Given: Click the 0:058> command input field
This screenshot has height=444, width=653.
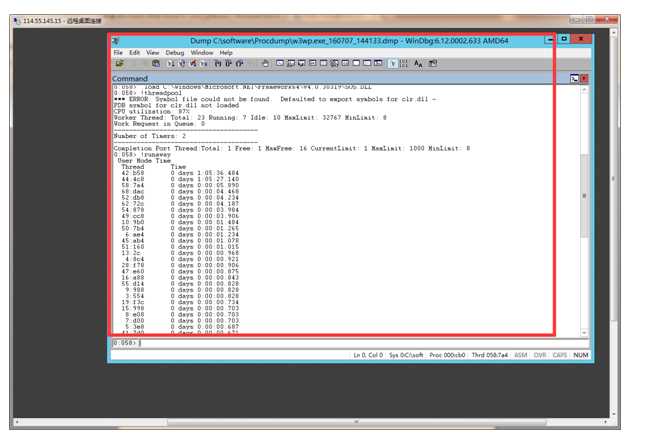Looking at the screenshot, I should click(350, 343).
